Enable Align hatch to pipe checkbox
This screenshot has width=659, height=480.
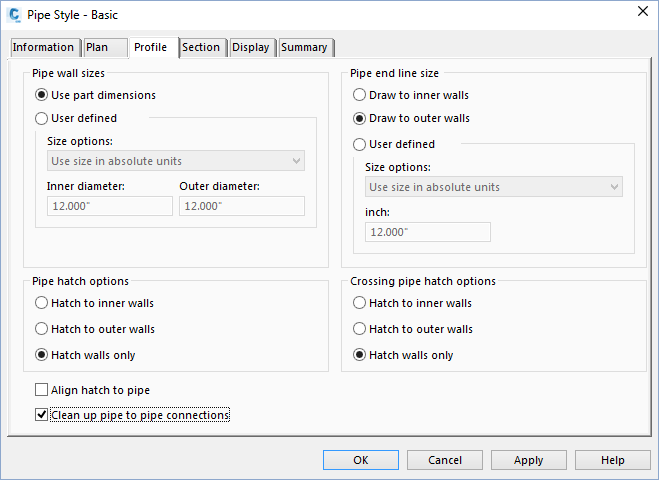pyautogui.click(x=42, y=390)
